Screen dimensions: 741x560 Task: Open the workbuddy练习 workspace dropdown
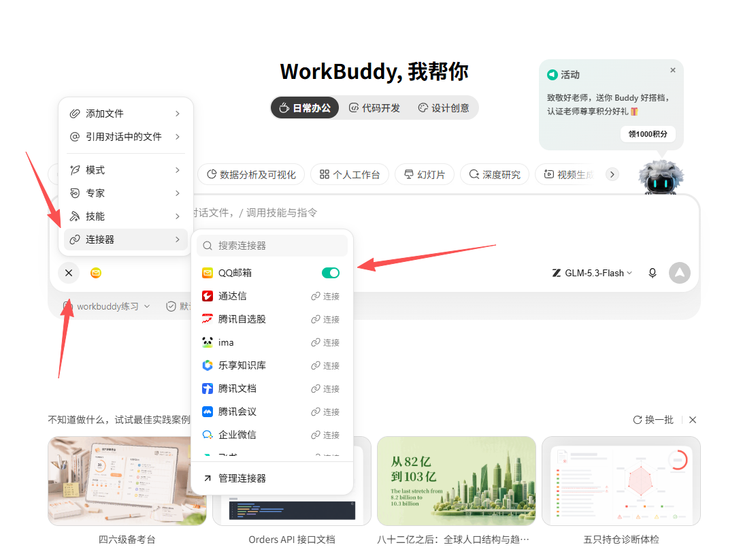[107, 306]
